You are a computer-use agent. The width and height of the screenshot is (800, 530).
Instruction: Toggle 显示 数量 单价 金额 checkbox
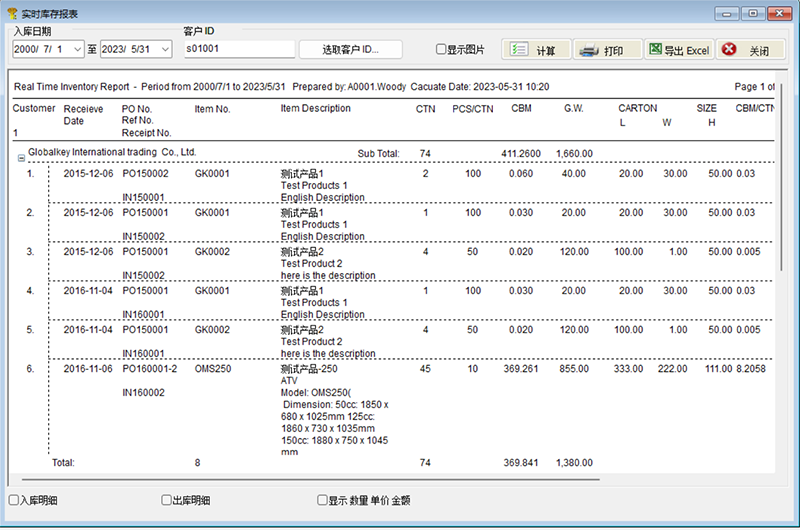point(322,500)
